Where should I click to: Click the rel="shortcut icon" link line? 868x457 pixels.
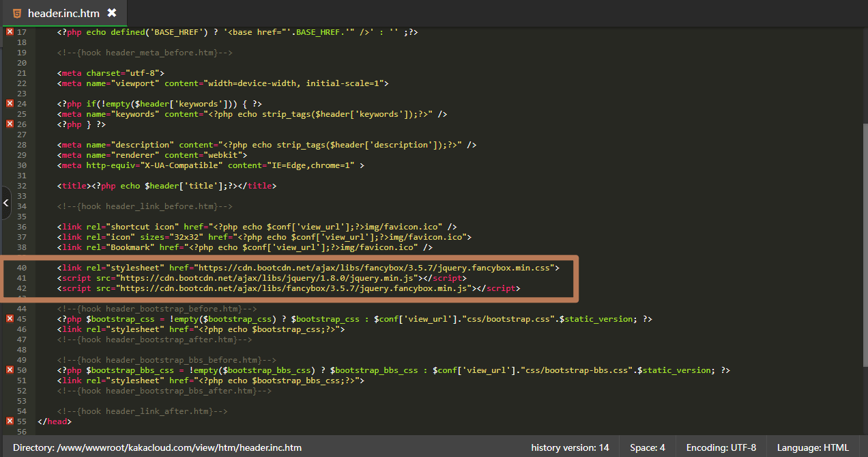click(257, 227)
